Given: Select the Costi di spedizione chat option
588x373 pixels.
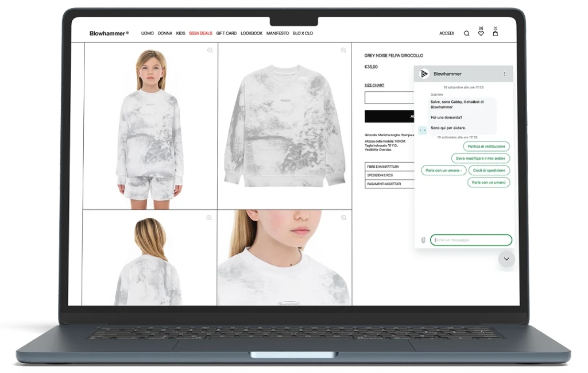Looking at the screenshot, I should point(489,171).
